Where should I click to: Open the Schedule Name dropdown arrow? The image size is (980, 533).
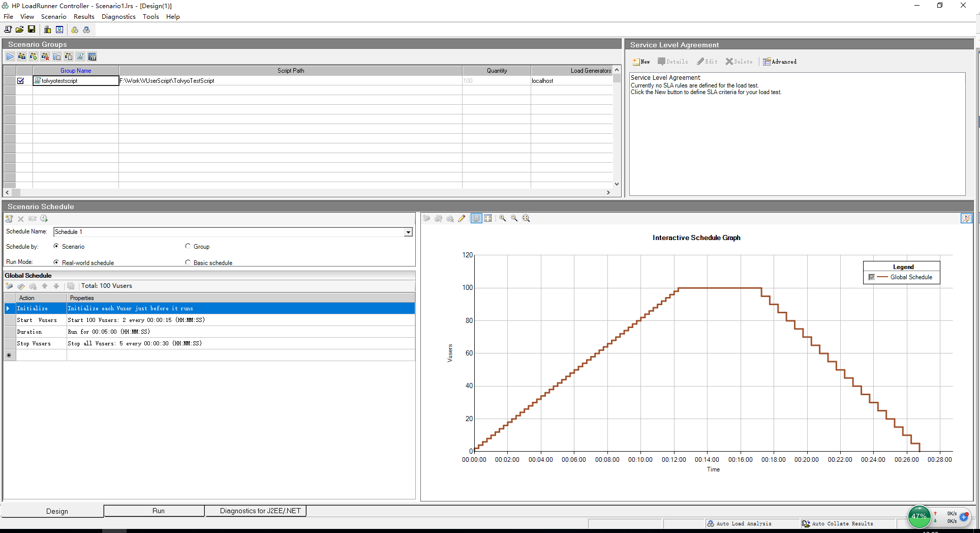[408, 232]
